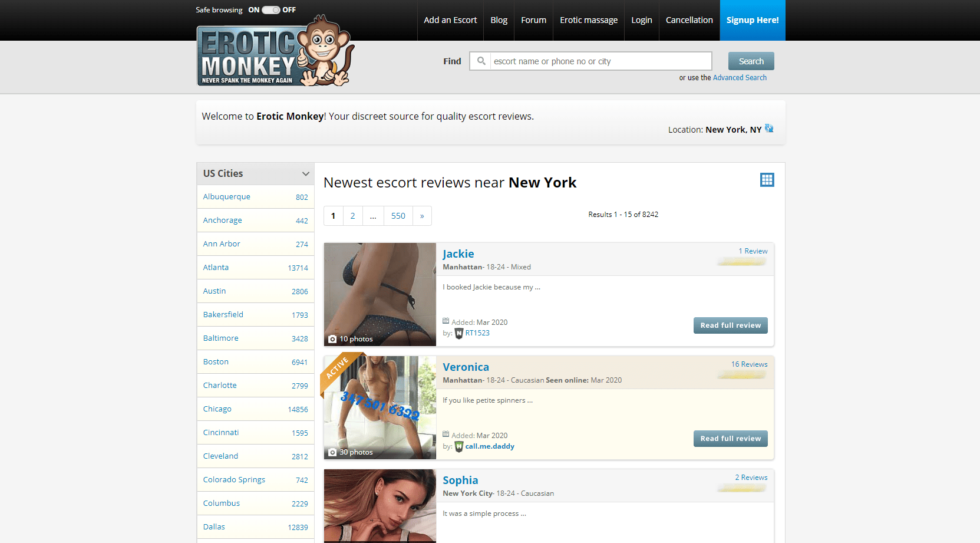Toggle the Safe browsing switch

(x=270, y=10)
